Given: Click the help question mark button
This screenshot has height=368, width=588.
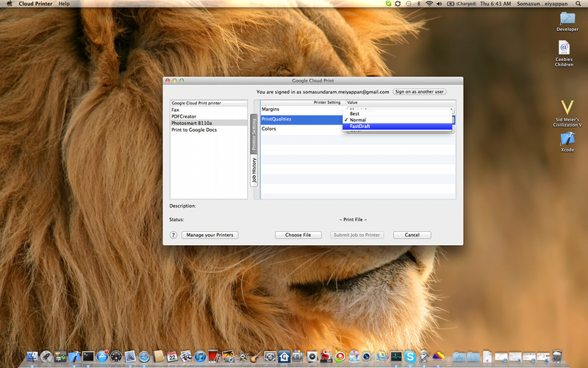Looking at the screenshot, I should tap(173, 235).
